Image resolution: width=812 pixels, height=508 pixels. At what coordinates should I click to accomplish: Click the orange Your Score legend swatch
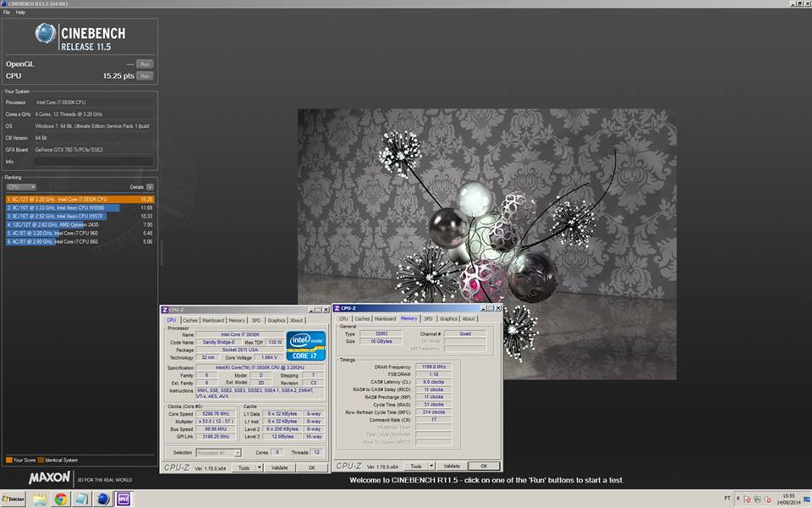click(x=8, y=460)
